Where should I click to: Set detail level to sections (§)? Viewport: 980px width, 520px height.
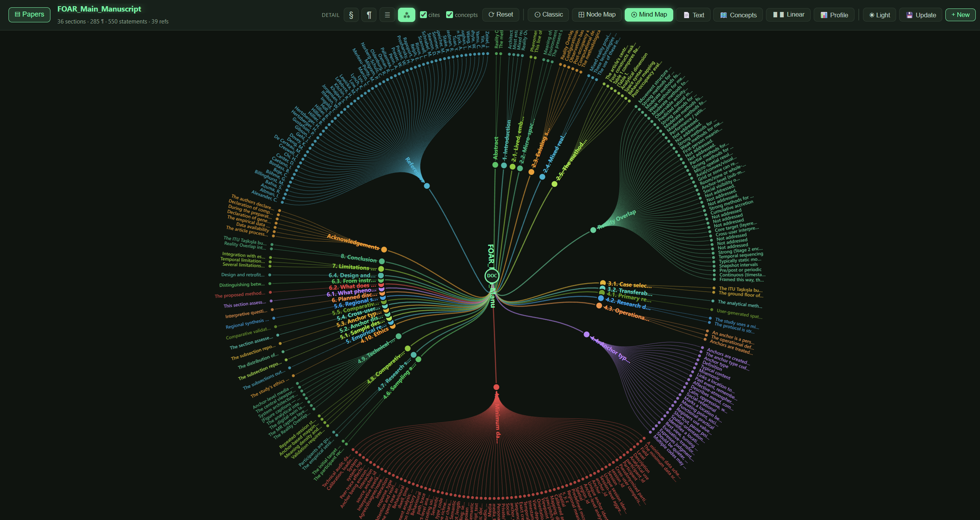coord(351,15)
